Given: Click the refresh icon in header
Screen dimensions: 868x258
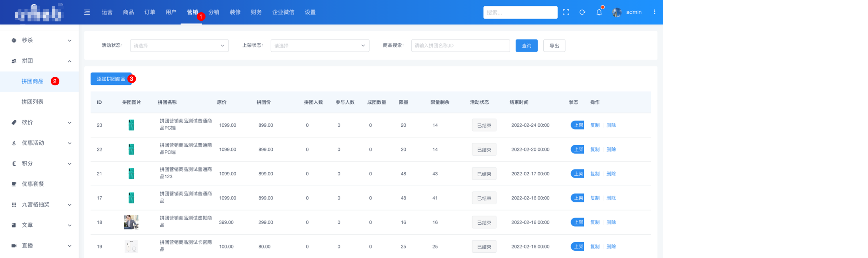Looking at the screenshot, I should point(582,12).
